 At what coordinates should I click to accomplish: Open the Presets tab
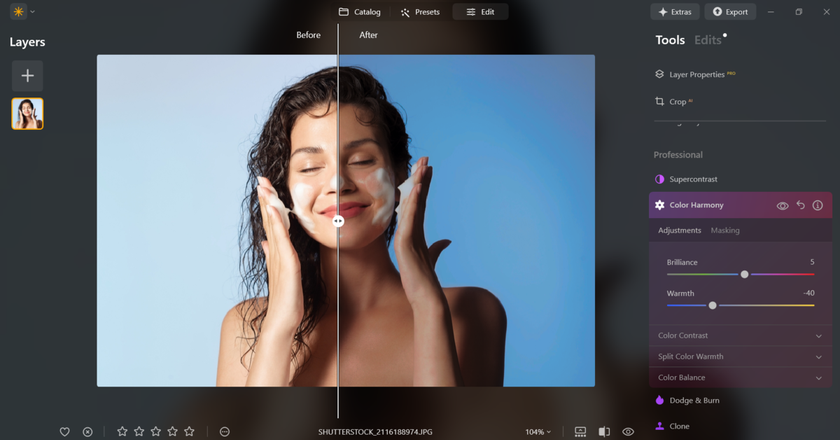point(421,12)
